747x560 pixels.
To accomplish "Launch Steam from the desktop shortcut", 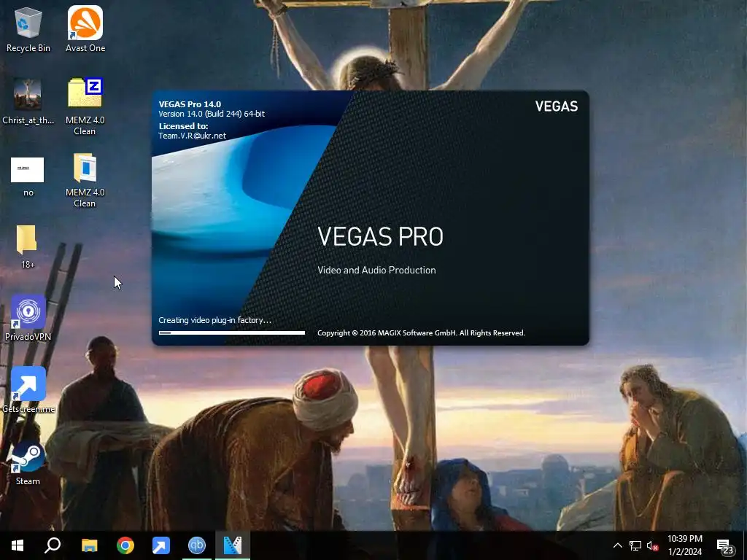I will (x=28, y=464).
